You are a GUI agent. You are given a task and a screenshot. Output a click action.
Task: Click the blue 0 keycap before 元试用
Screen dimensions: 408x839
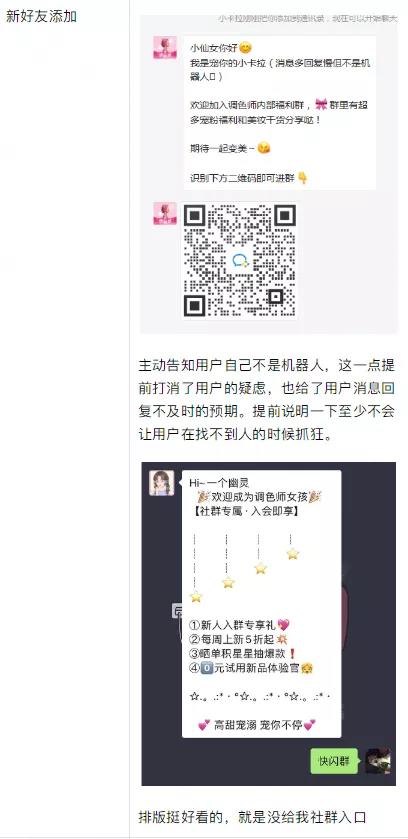(206, 668)
